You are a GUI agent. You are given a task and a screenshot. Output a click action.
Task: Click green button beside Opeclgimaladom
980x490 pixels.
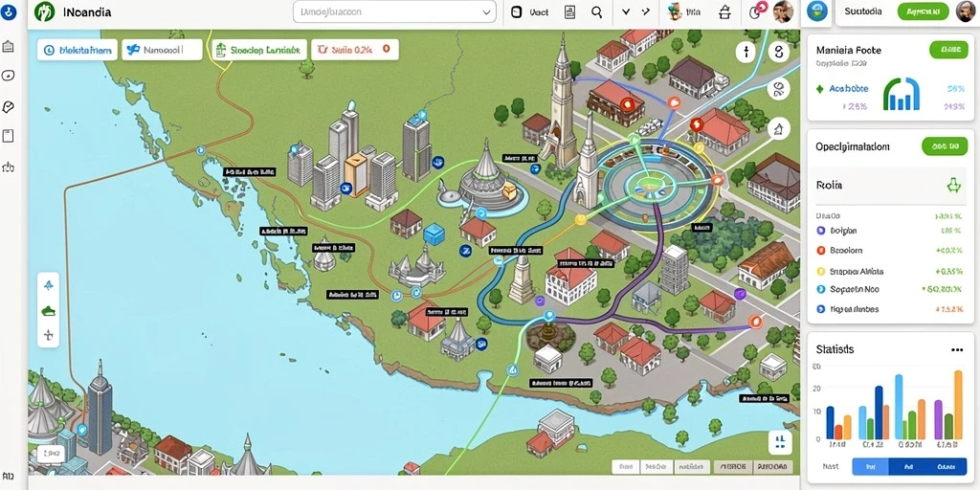point(945,146)
